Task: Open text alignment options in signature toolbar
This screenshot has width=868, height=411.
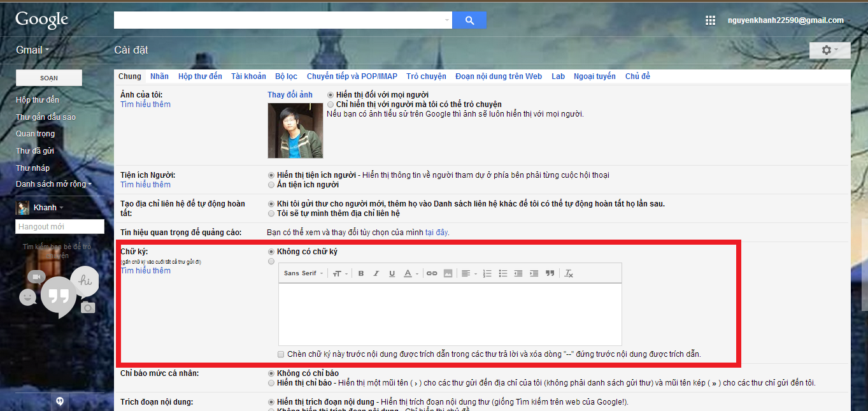Action: (x=469, y=273)
